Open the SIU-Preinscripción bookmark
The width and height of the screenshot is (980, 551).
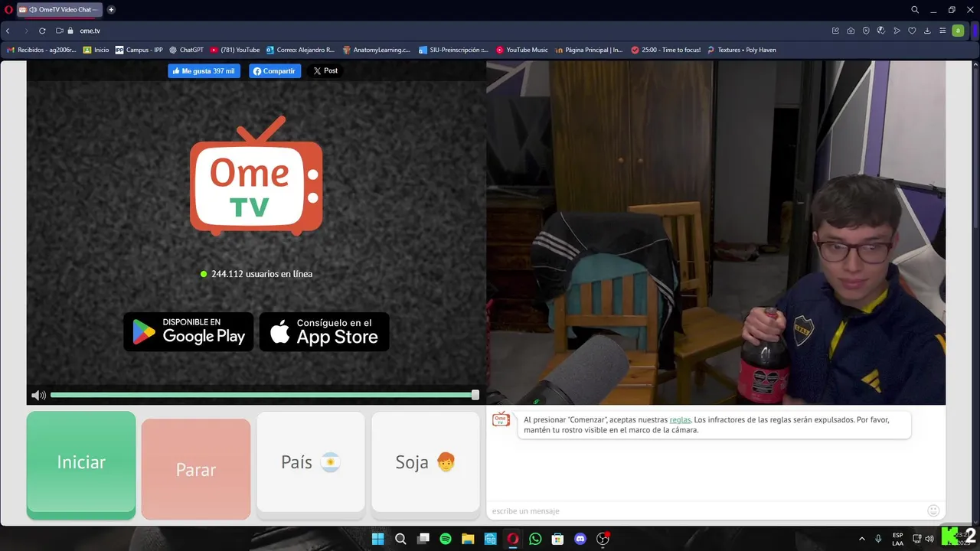453,50
